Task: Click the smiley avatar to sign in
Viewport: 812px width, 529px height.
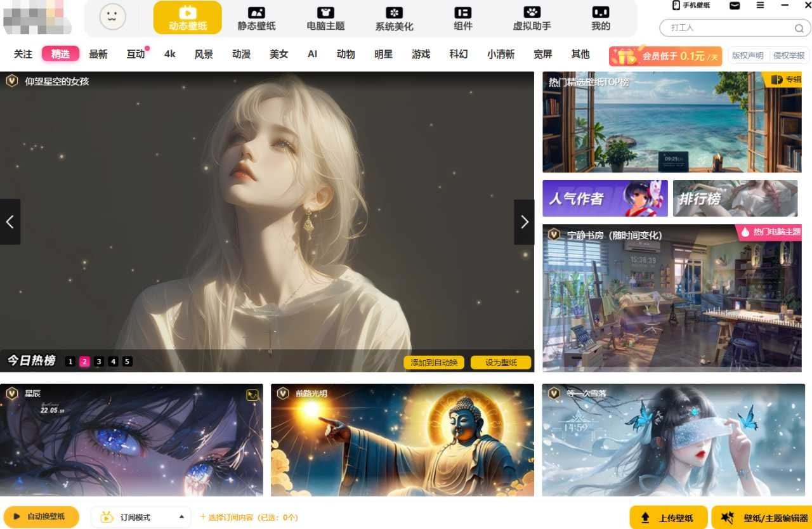Action: (x=112, y=18)
